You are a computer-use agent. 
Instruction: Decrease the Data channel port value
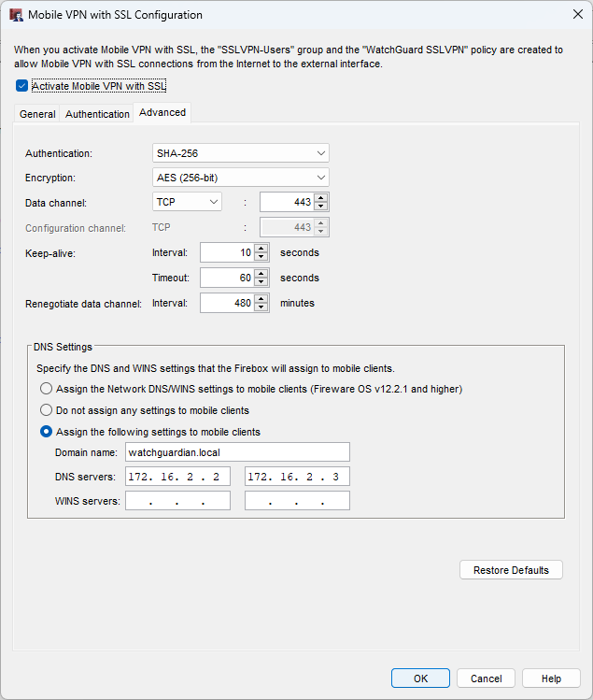click(x=321, y=207)
